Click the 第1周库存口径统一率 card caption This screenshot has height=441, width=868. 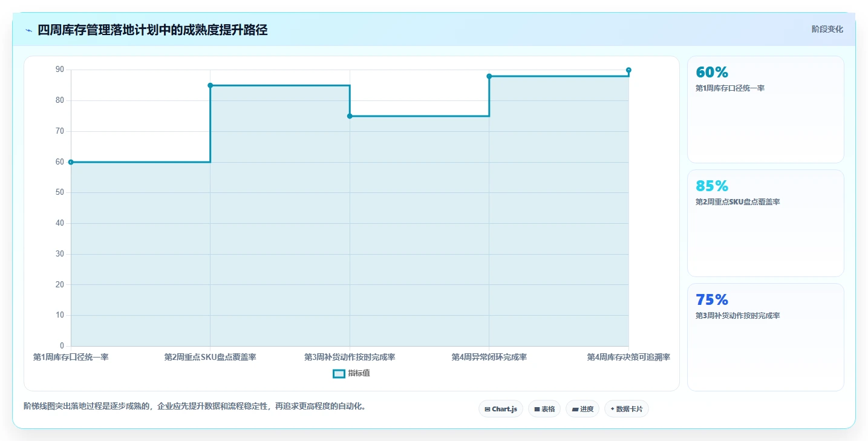click(730, 88)
